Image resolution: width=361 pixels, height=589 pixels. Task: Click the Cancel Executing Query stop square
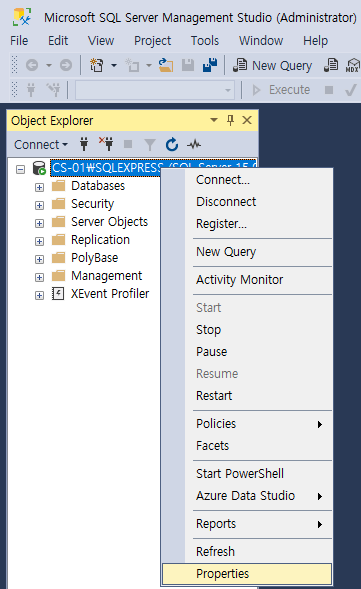329,90
